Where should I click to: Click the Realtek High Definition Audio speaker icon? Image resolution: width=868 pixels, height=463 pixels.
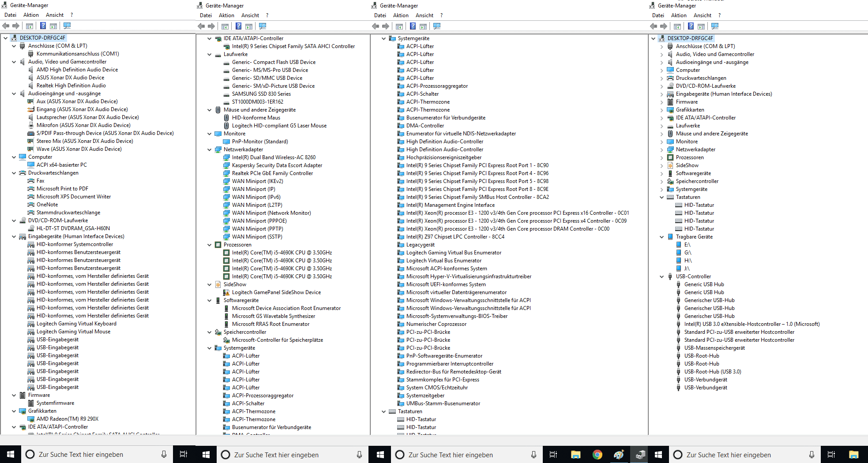(31, 86)
